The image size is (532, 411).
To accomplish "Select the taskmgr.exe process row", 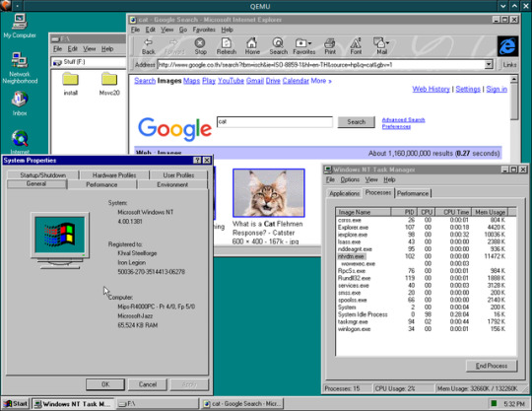I will click(422, 321).
